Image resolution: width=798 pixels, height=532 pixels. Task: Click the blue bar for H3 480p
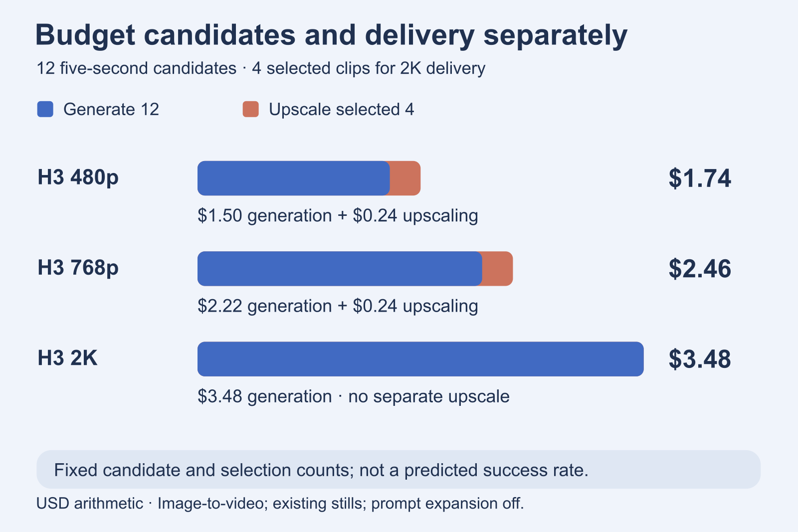click(294, 178)
